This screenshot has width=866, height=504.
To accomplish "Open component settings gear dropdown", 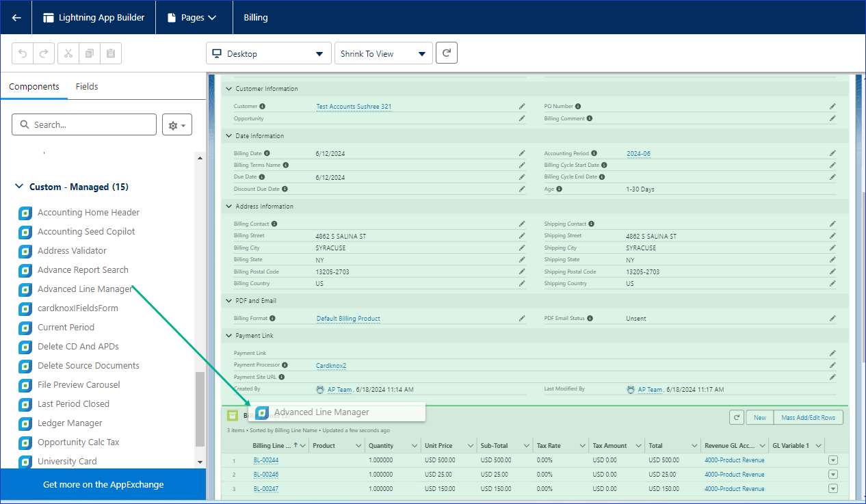I will pyautogui.click(x=177, y=125).
